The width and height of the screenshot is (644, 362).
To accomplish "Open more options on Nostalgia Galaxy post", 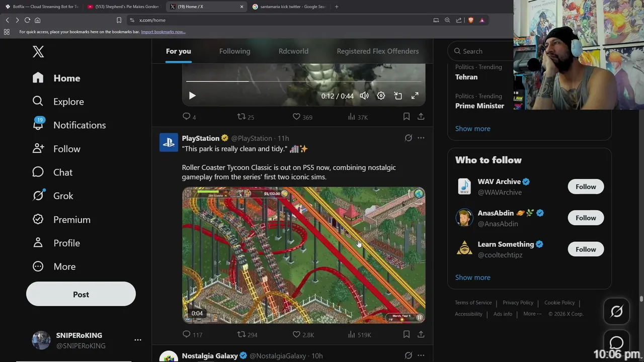I will 421,355.
